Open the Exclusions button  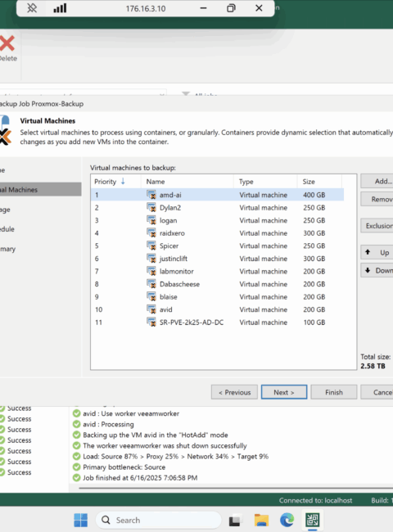click(377, 226)
